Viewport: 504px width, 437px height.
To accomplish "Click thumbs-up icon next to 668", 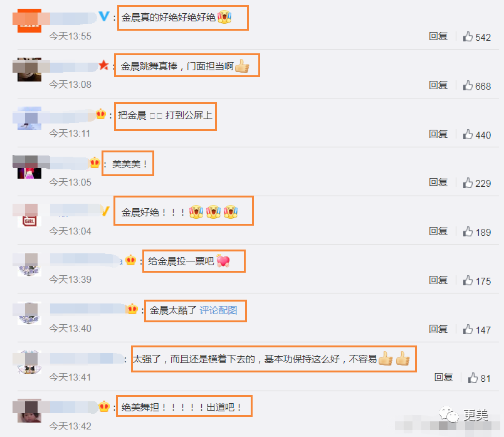I will [x=468, y=85].
